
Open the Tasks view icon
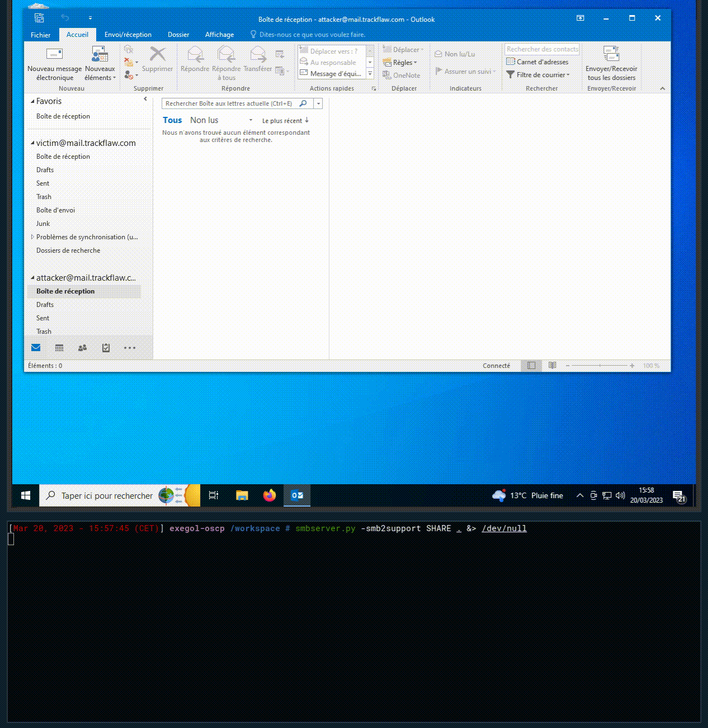point(106,348)
